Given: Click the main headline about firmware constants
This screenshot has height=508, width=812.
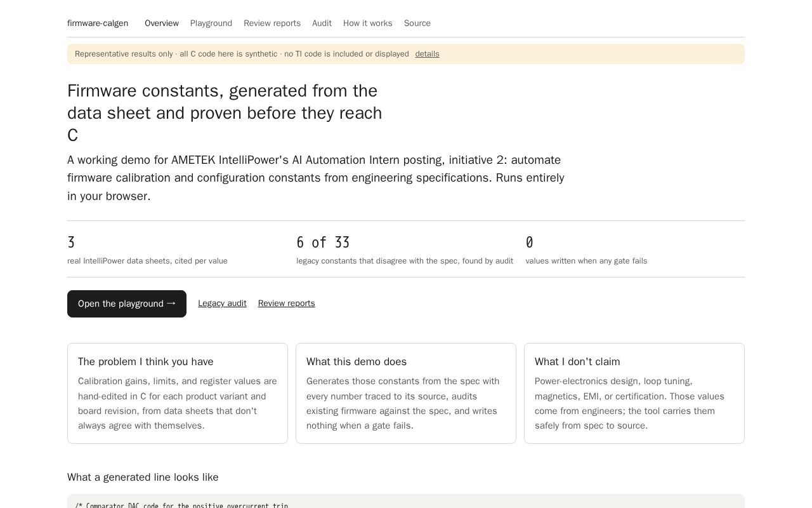Looking at the screenshot, I should [x=225, y=113].
